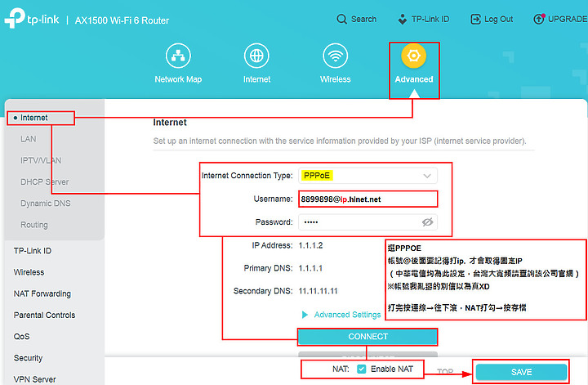Click IP Address value 1.1.1.2
This screenshot has height=385, width=588.
(x=310, y=245)
